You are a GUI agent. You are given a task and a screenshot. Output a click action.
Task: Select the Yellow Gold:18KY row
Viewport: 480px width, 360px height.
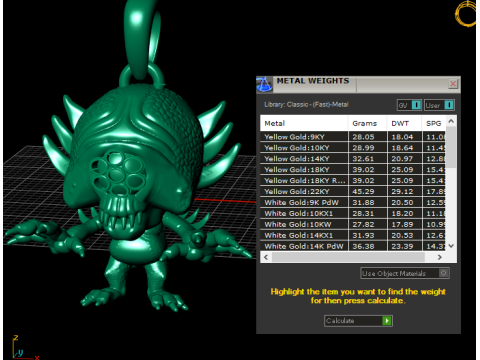(x=353, y=170)
